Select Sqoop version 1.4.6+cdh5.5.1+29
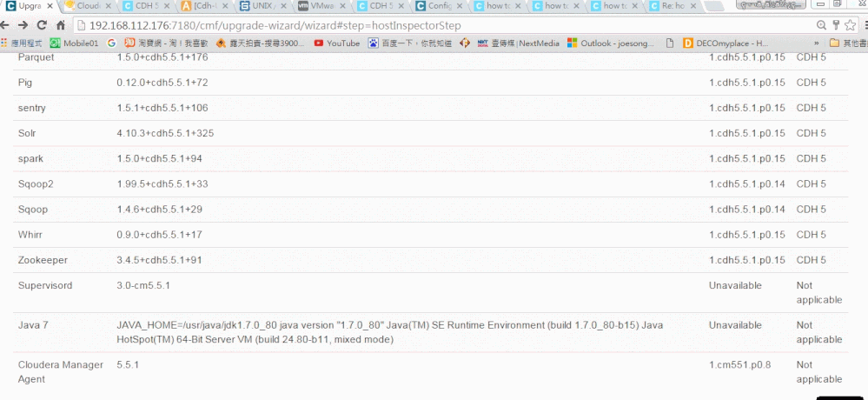The height and width of the screenshot is (400, 868). pyautogui.click(x=159, y=210)
